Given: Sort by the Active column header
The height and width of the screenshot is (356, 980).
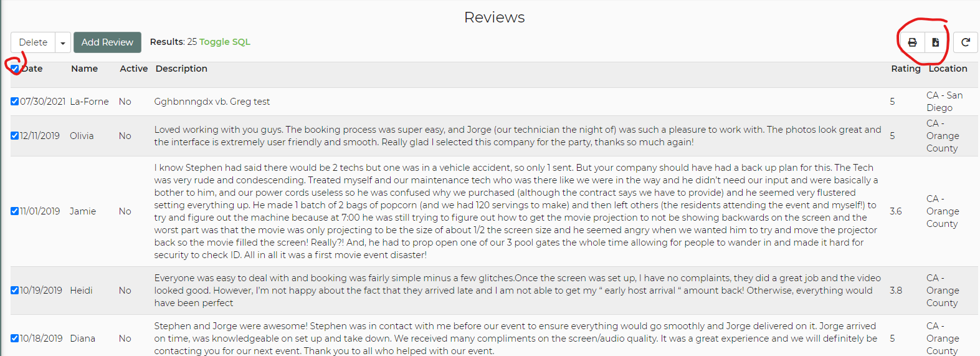Looking at the screenshot, I should pos(133,69).
